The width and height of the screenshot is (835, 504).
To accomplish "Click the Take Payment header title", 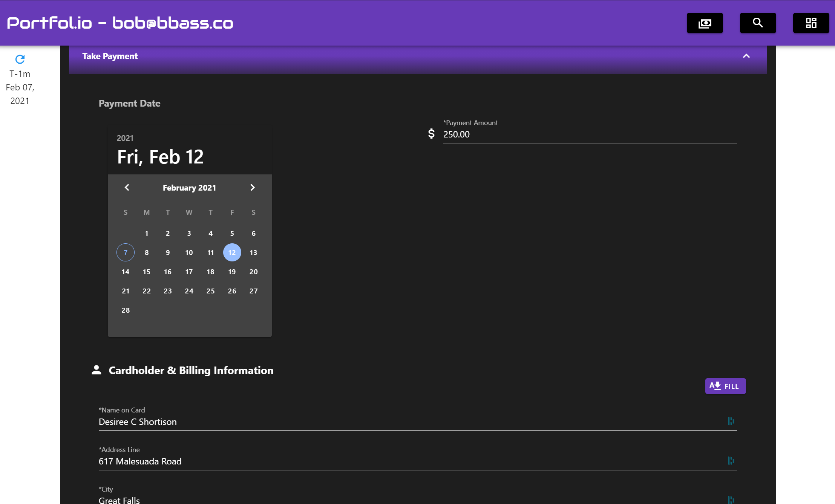I will pyautogui.click(x=110, y=56).
